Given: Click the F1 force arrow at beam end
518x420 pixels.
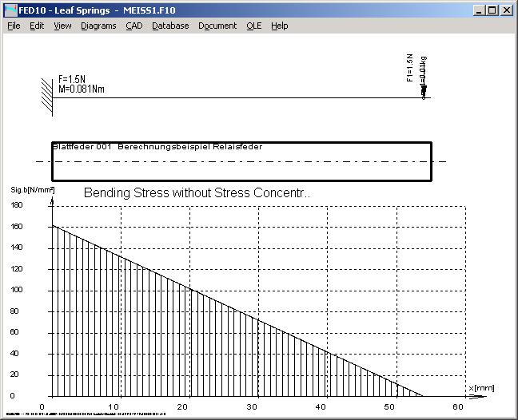Looking at the screenshot, I should [x=424, y=91].
